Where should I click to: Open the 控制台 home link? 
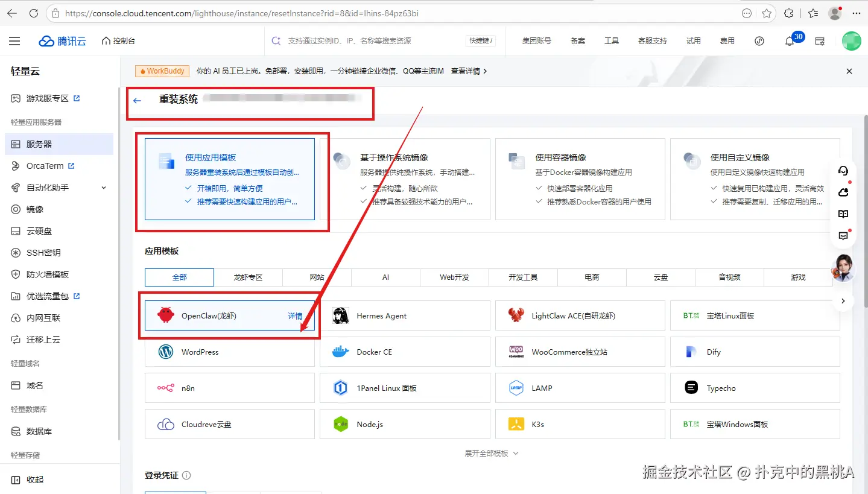pos(118,41)
